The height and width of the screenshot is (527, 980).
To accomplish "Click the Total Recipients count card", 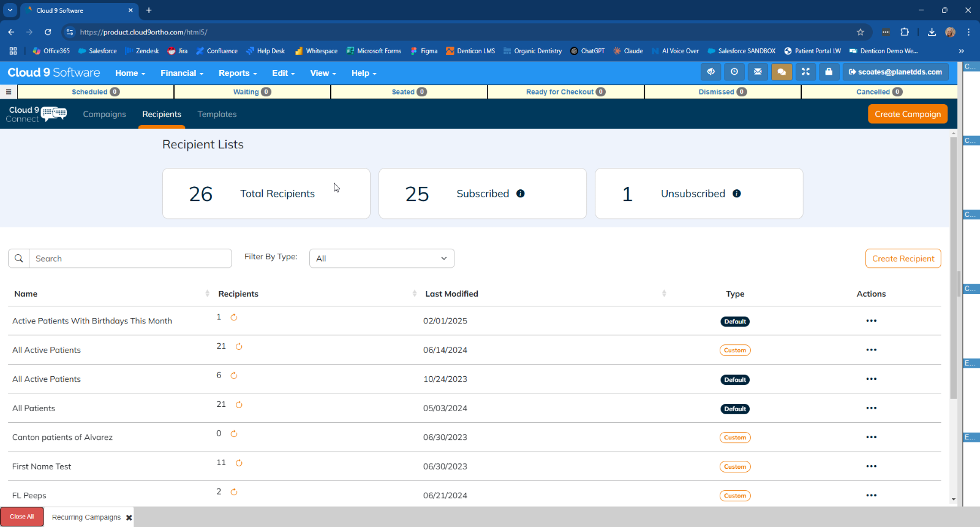I will coord(266,194).
